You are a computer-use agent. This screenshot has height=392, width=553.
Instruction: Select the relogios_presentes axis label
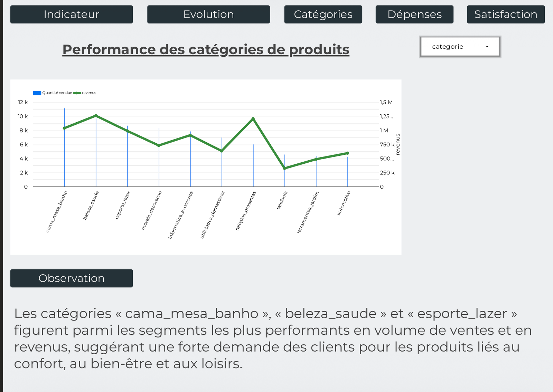[x=246, y=211]
